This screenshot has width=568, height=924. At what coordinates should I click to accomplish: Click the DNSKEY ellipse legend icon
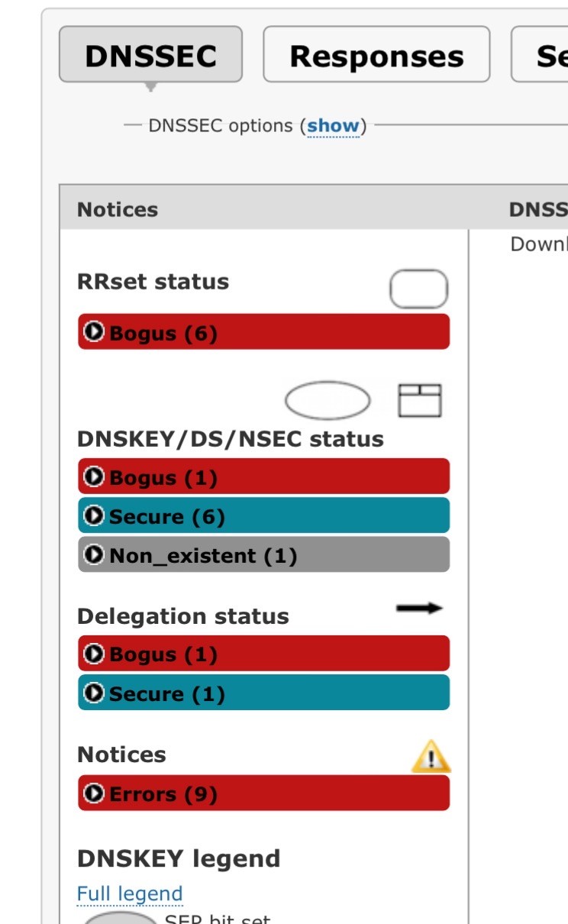[x=327, y=400]
